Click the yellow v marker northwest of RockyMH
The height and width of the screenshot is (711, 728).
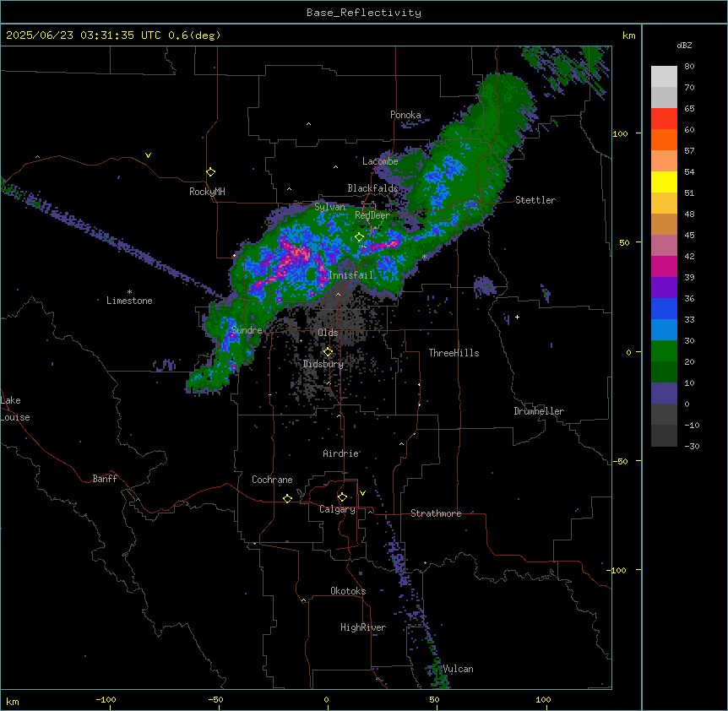click(x=148, y=155)
